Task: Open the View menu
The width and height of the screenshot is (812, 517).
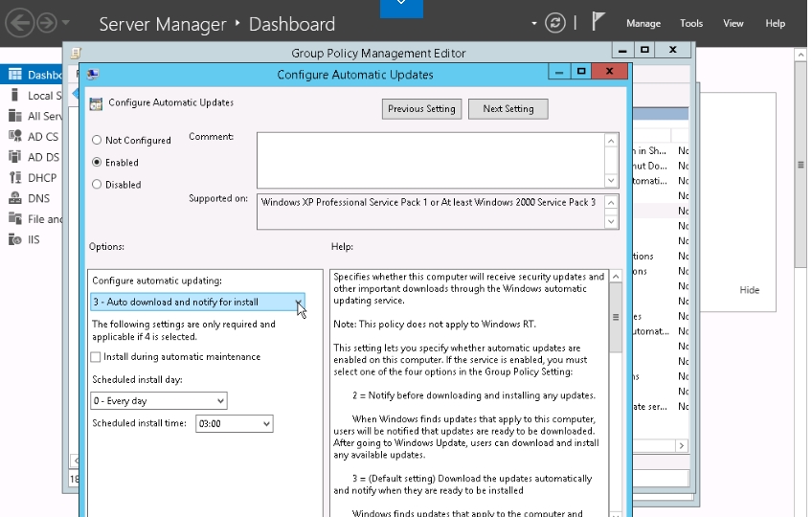Action: [x=733, y=23]
